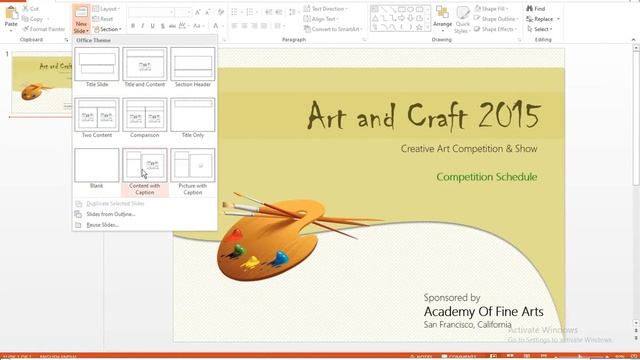Open the Font Color dropdown
The height and width of the screenshot is (360, 640).
point(217,26)
